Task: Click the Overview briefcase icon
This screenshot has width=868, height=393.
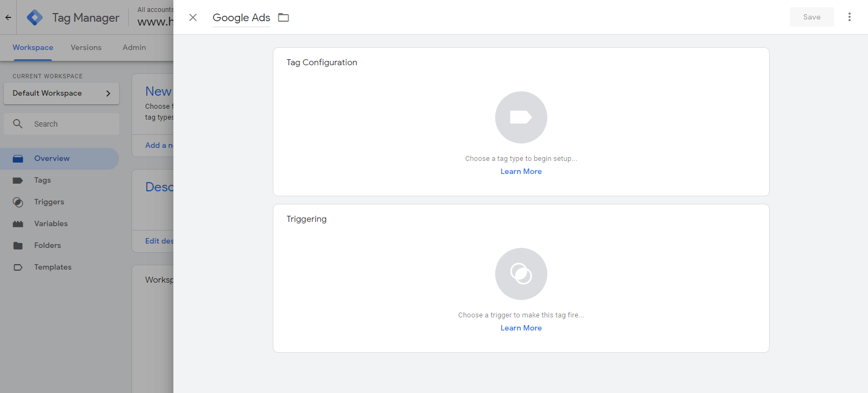Action: pos(18,159)
